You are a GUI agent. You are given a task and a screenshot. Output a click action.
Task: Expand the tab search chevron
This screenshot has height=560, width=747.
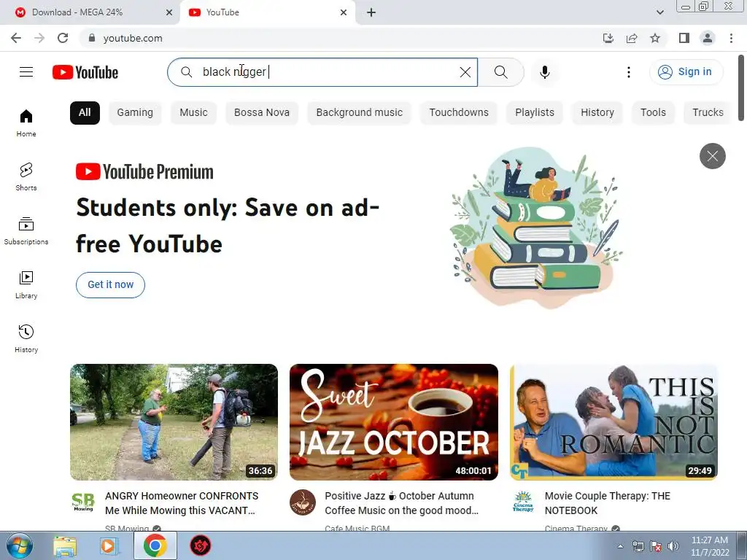click(659, 12)
